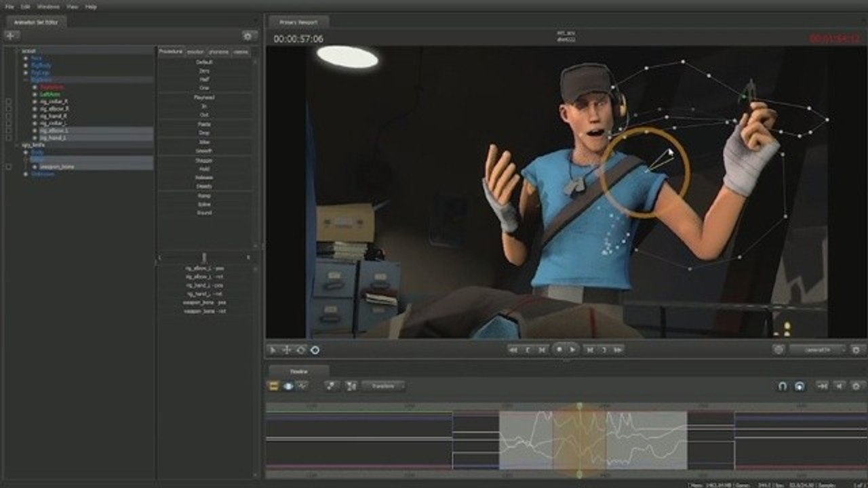
Task: Open the View menu
Action: [72, 6]
